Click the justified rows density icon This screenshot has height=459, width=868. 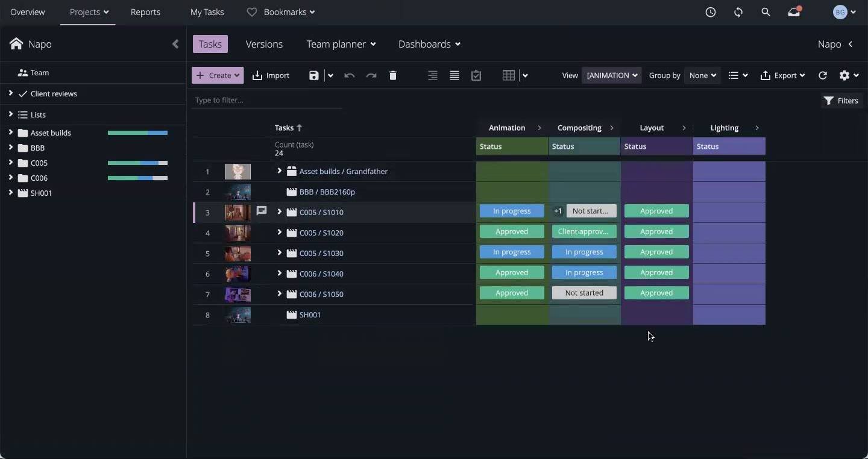click(454, 75)
